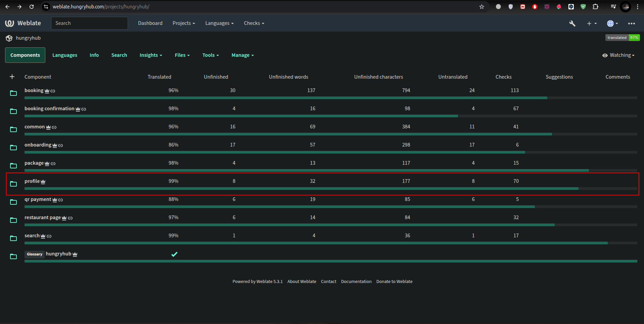The height and width of the screenshot is (324, 644).
Task: Click the ellipsis menu icon in navbar
Action: (631, 23)
